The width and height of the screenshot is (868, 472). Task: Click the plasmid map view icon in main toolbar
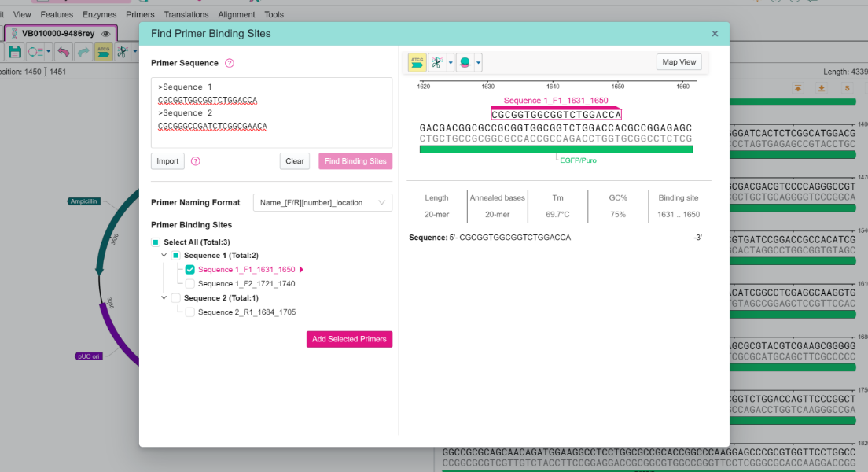35,52
